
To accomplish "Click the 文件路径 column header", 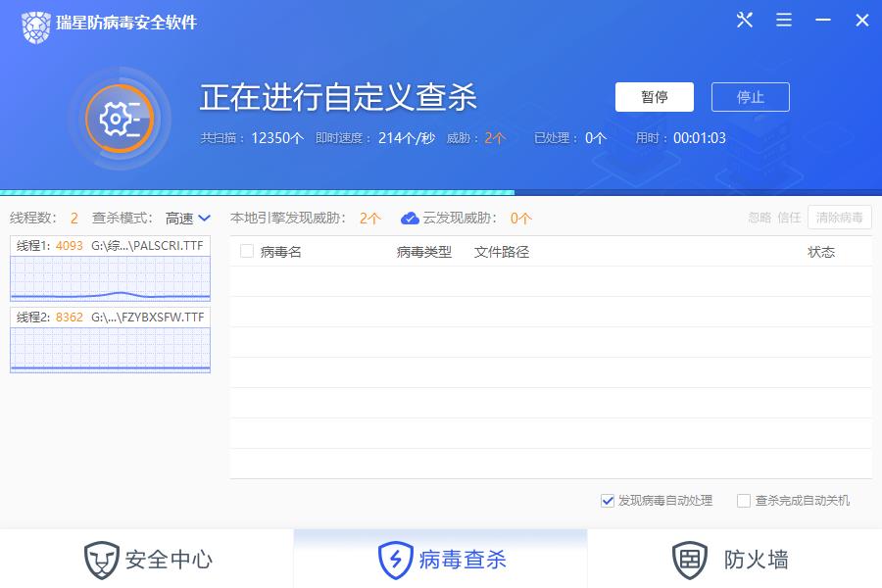I will pos(502,252).
